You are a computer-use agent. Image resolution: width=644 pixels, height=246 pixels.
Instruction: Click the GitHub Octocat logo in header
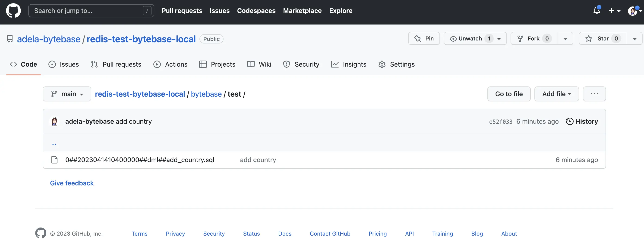tap(13, 11)
